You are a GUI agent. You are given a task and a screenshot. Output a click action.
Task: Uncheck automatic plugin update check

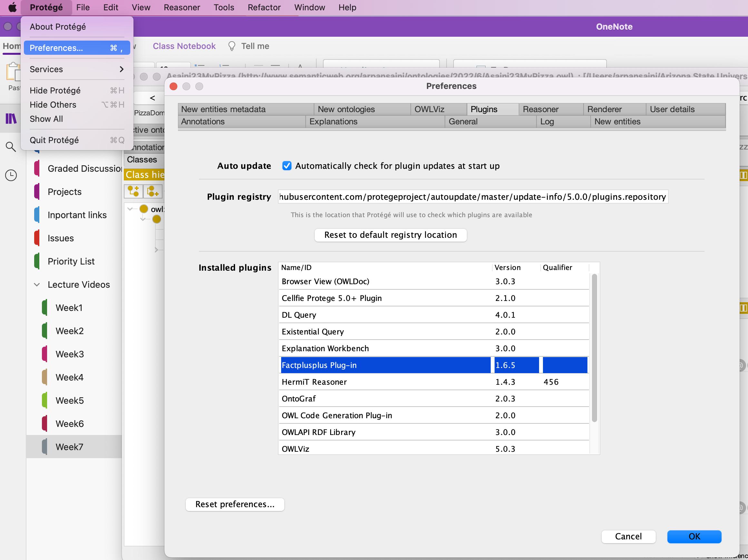[286, 166]
